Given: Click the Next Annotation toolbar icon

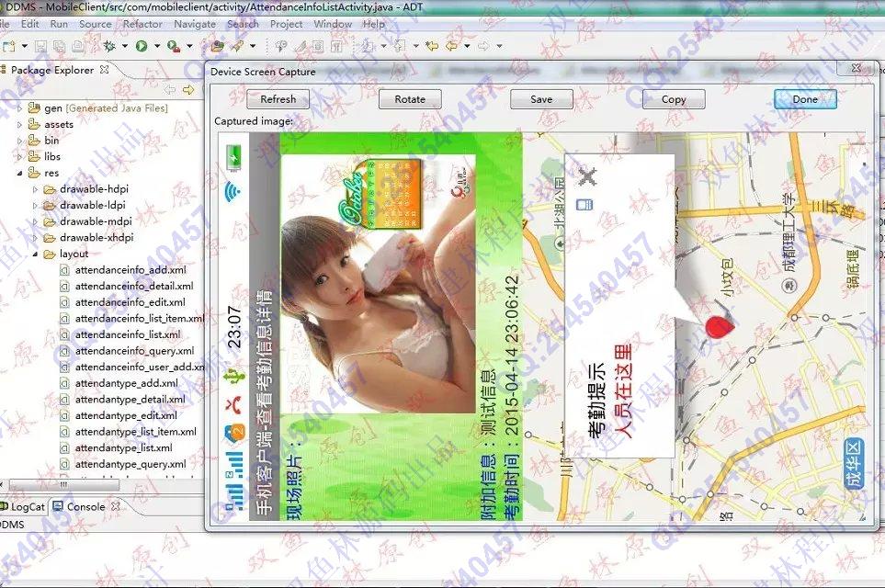Looking at the screenshot, I should tap(368, 46).
